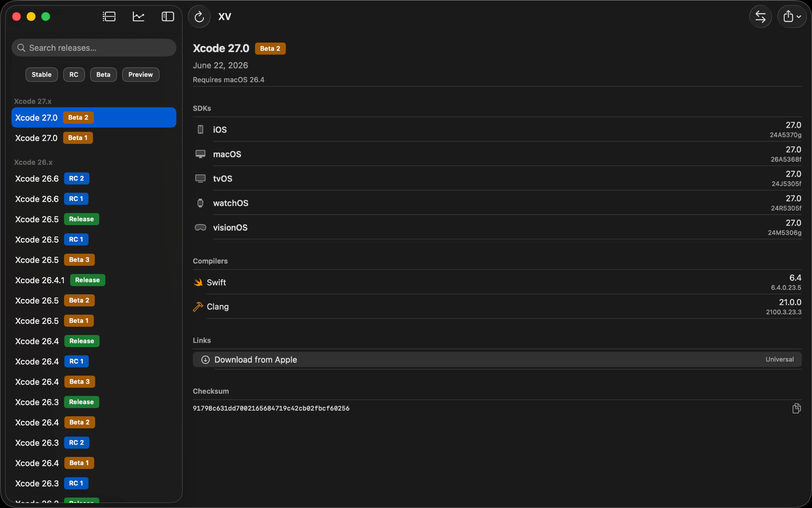The width and height of the screenshot is (812, 508).
Task: Click the Xcode 27.x section header
Action: point(32,101)
